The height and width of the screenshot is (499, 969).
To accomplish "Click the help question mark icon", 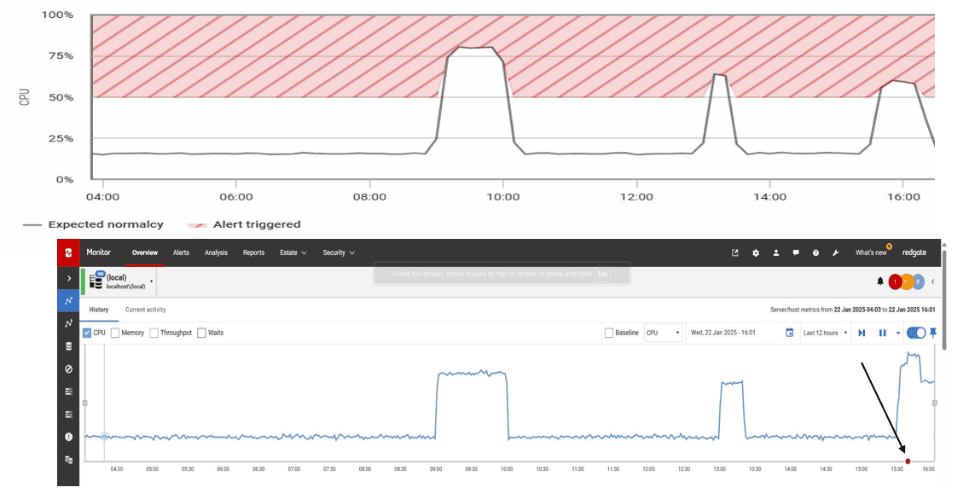I will point(816,253).
